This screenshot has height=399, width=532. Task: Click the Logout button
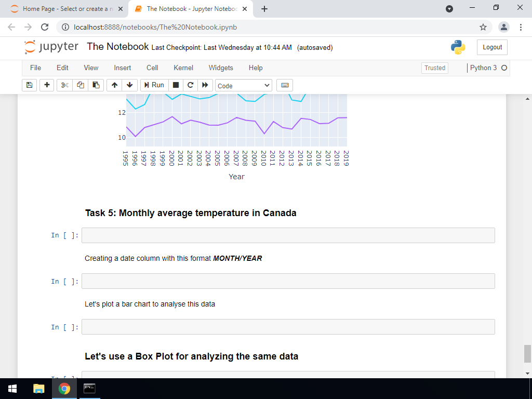pos(492,47)
